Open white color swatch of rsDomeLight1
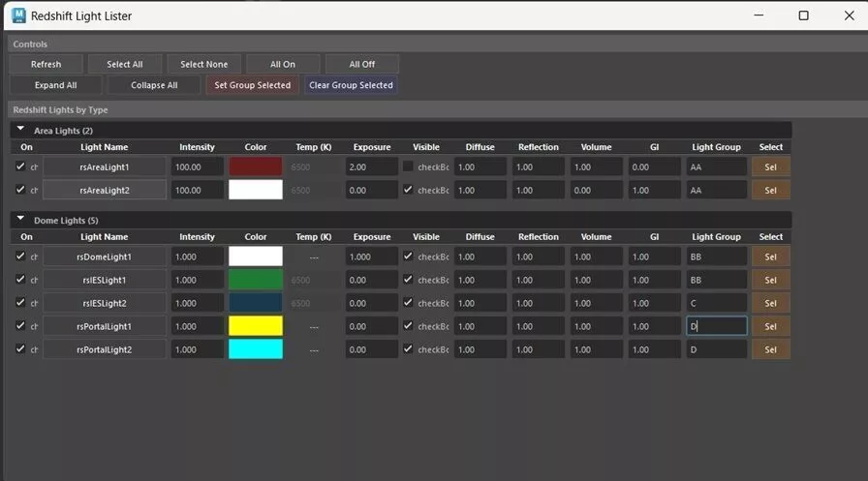868x481 pixels. pos(256,256)
